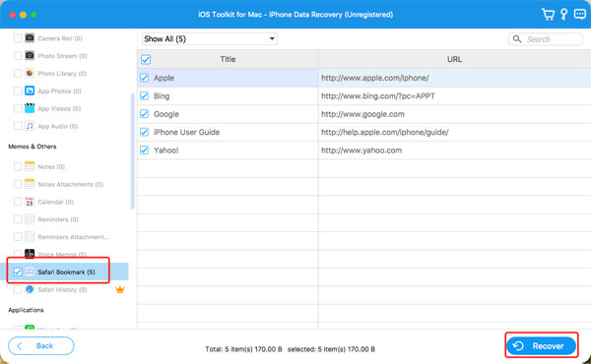Viewport: 591px width, 364px height.
Task: Click the premium crown icon
Action: tap(120, 289)
